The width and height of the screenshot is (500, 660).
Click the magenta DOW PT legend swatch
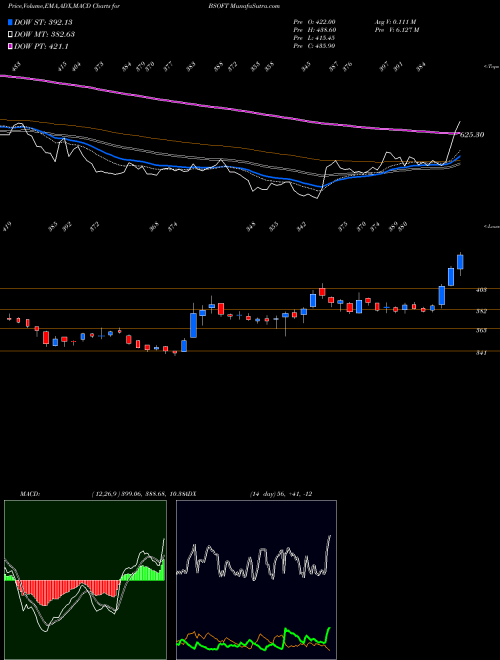click(11, 47)
